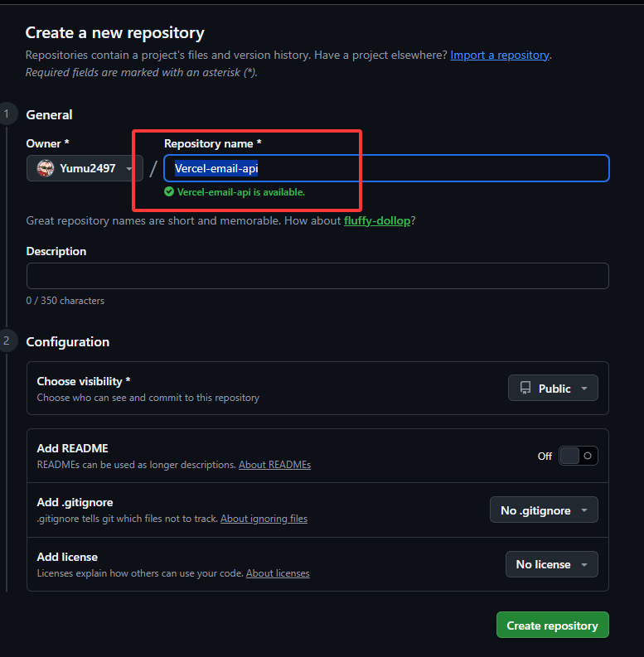The height and width of the screenshot is (657, 644).
Task: Visit the About licenses link
Action: pos(278,573)
